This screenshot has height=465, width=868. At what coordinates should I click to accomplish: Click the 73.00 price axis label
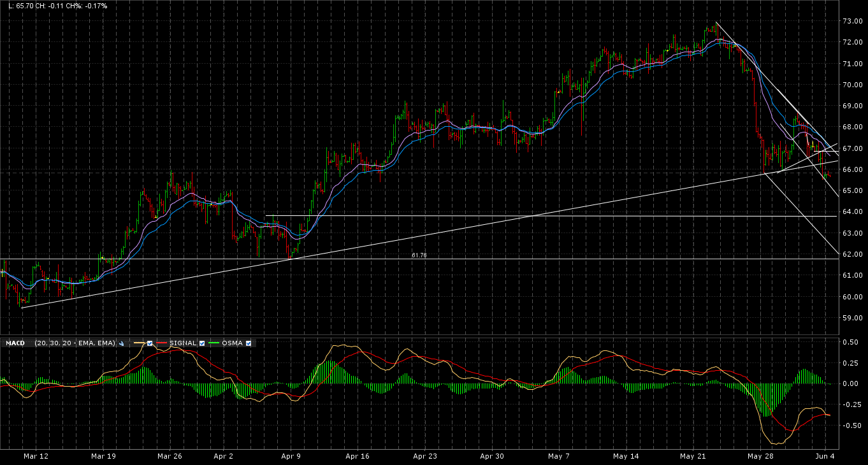point(853,21)
